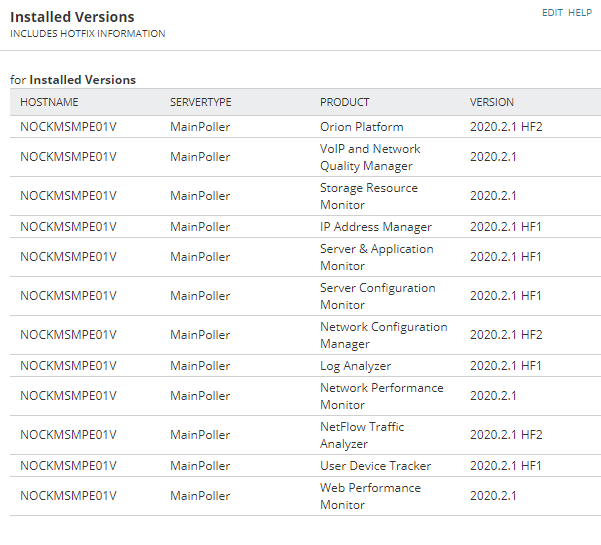Viewport: 601px width, 545px height.
Task: Click the Web Performance Monitor cell
Action: [x=370, y=496]
